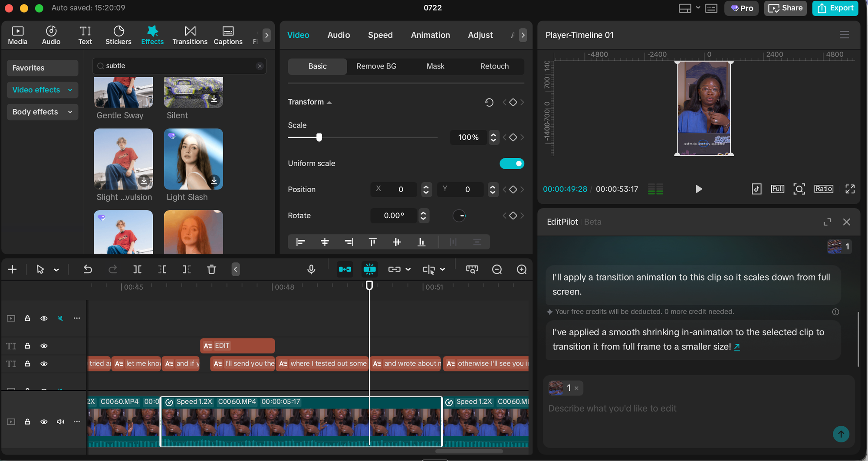The width and height of the screenshot is (868, 461).
Task: Switch to the Animation tab
Action: coord(431,35)
